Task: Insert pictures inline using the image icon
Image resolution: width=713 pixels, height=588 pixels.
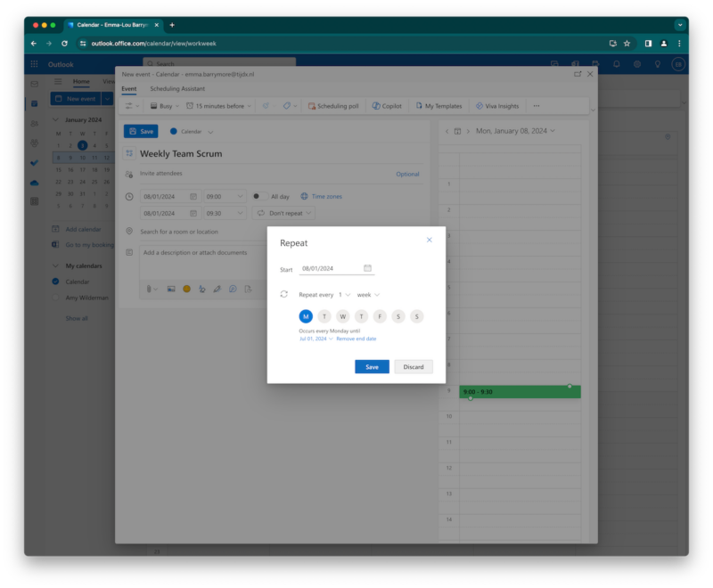Action: [x=171, y=289]
